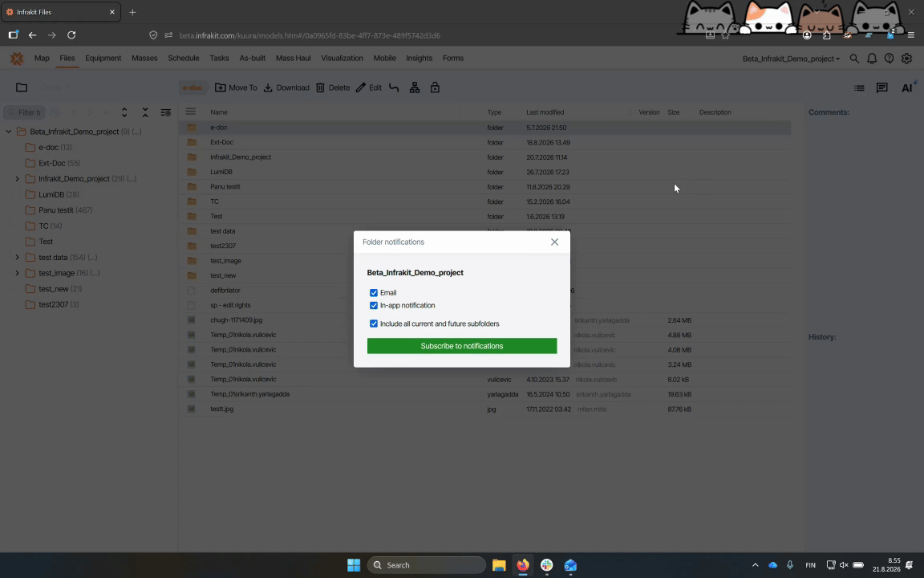Uncheck the Email notification checkbox
Screen dimensions: 924x578
(374, 292)
